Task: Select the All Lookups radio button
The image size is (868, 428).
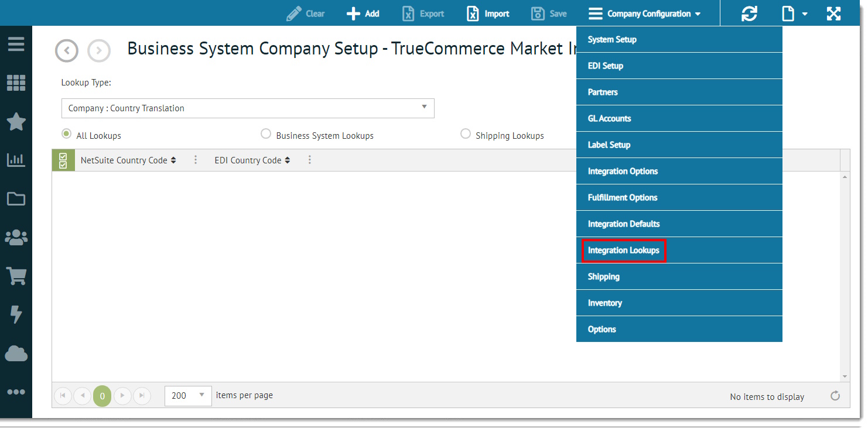Action: [67, 134]
